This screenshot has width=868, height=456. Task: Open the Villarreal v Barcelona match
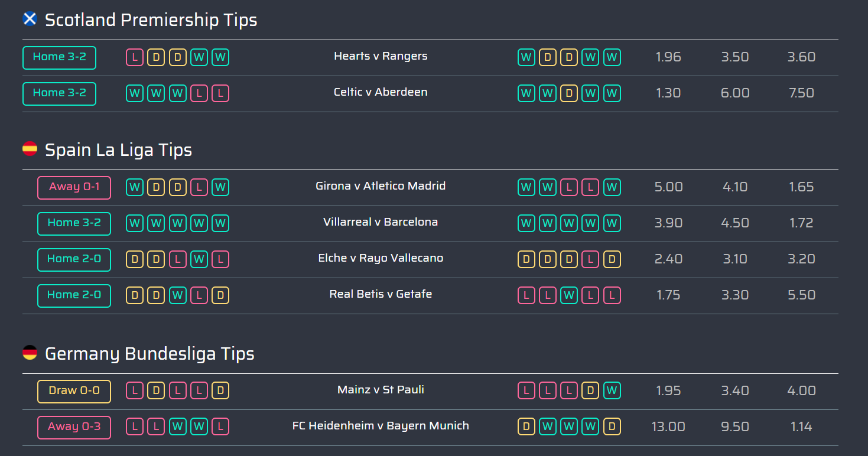tap(381, 222)
